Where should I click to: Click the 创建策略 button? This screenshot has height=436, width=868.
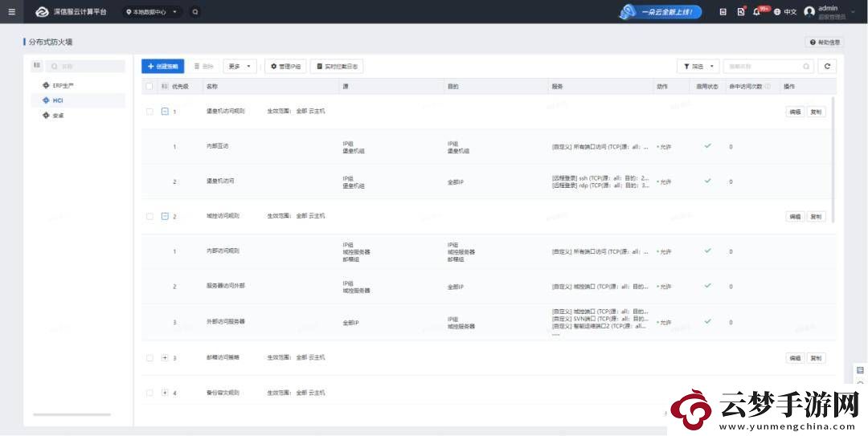coord(162,67)
